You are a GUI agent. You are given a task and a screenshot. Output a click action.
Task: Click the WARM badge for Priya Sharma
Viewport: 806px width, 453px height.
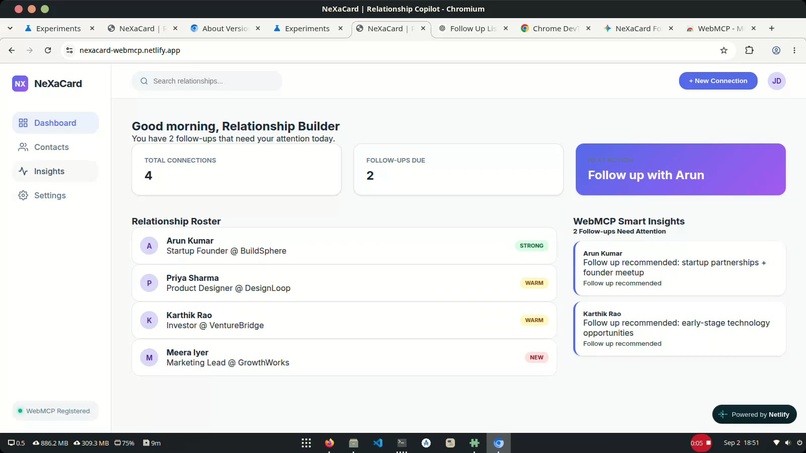(534, 283)
